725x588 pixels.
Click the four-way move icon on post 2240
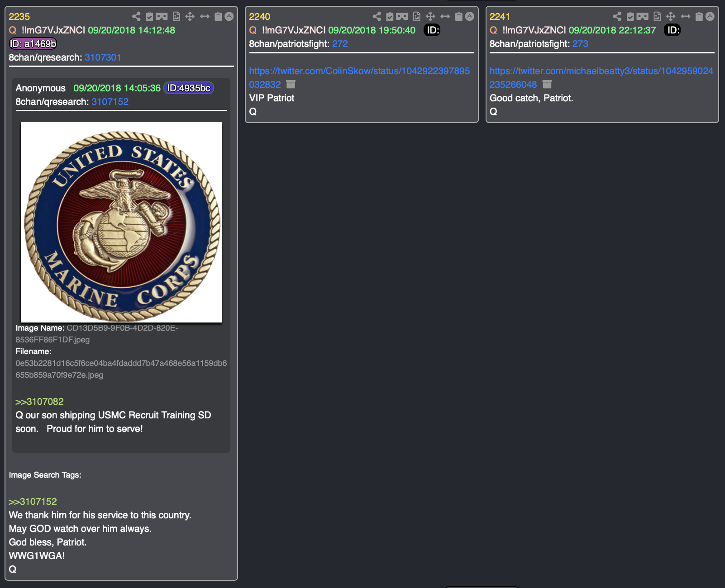pyautogui.click(x=430, y=17)
